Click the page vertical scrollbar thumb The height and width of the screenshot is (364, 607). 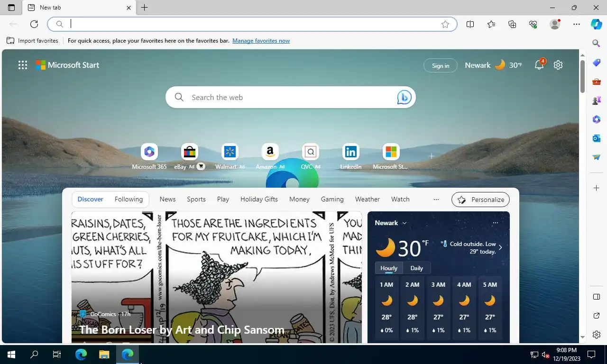click(x=583, y=76)
